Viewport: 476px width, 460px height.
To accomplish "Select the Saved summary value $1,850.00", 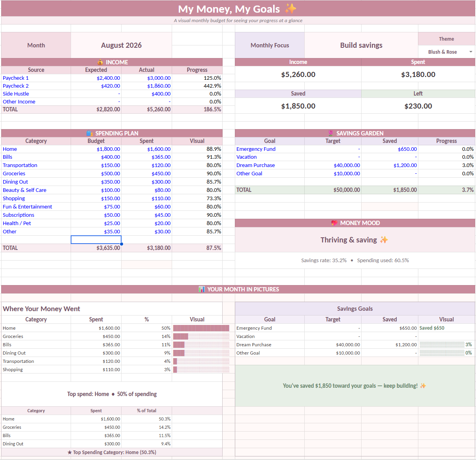I will [298, 106].
